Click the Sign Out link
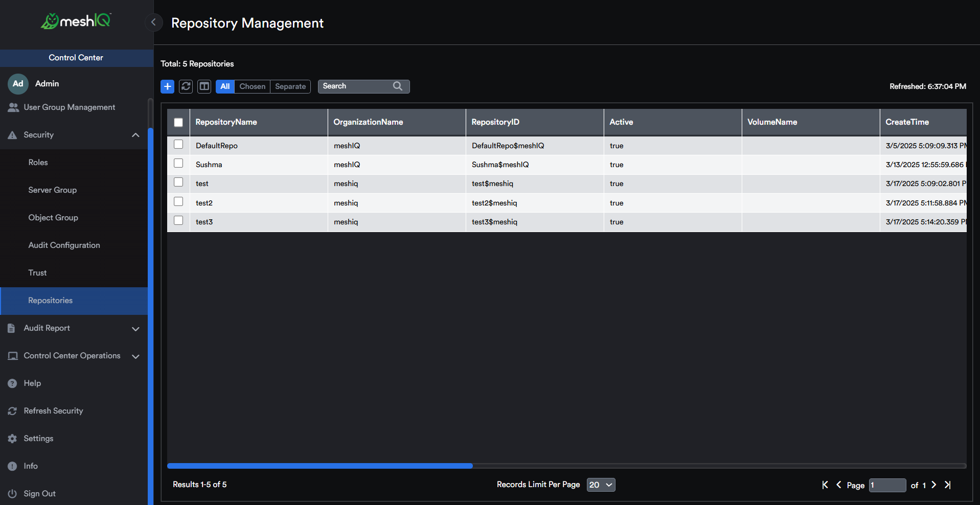The image size is (980, 505). click(39, 494)
